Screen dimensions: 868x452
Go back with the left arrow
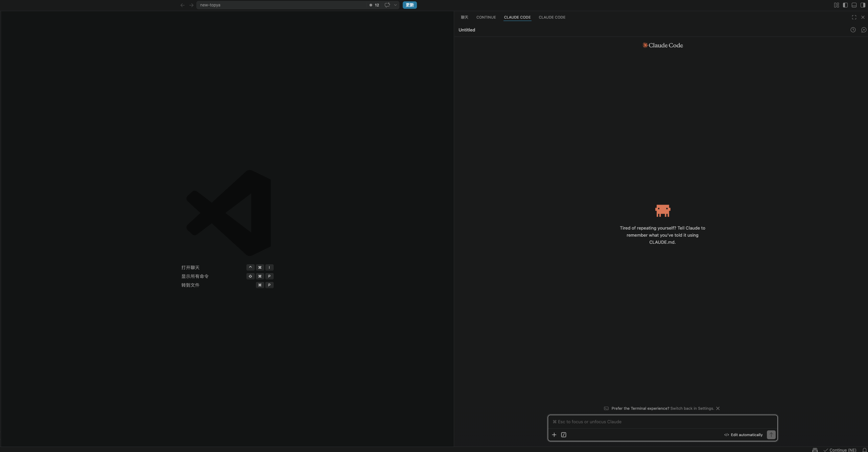point(183,5)
